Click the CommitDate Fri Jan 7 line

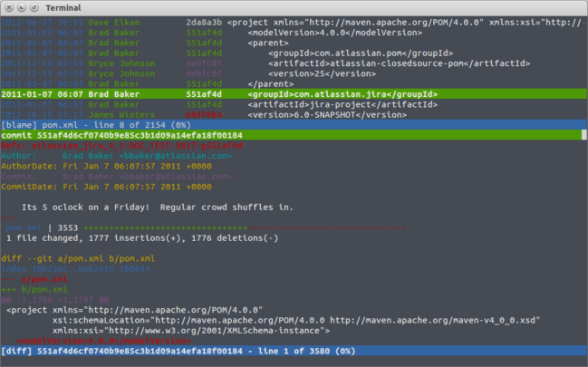click(107, 187)
